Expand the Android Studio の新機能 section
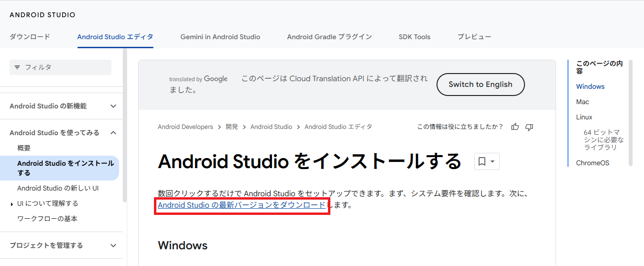Image resolution: width=644 pixels, height=266 pixels. [x=113, y=106]
